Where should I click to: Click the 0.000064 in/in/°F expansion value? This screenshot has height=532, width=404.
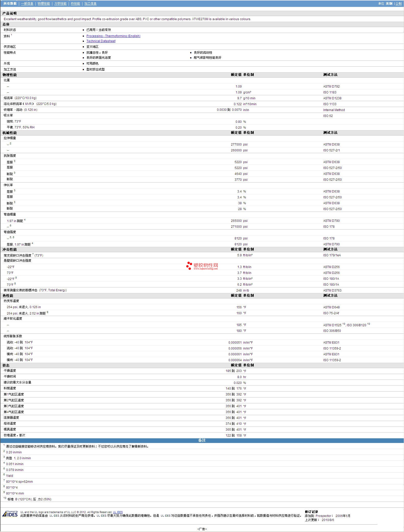coord(240,360)
